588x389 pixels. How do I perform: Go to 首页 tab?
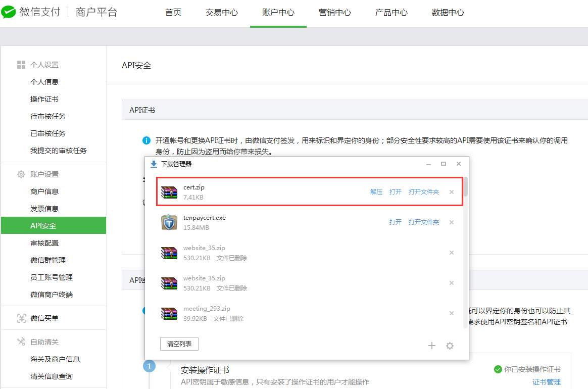click(x=173, y=13)
